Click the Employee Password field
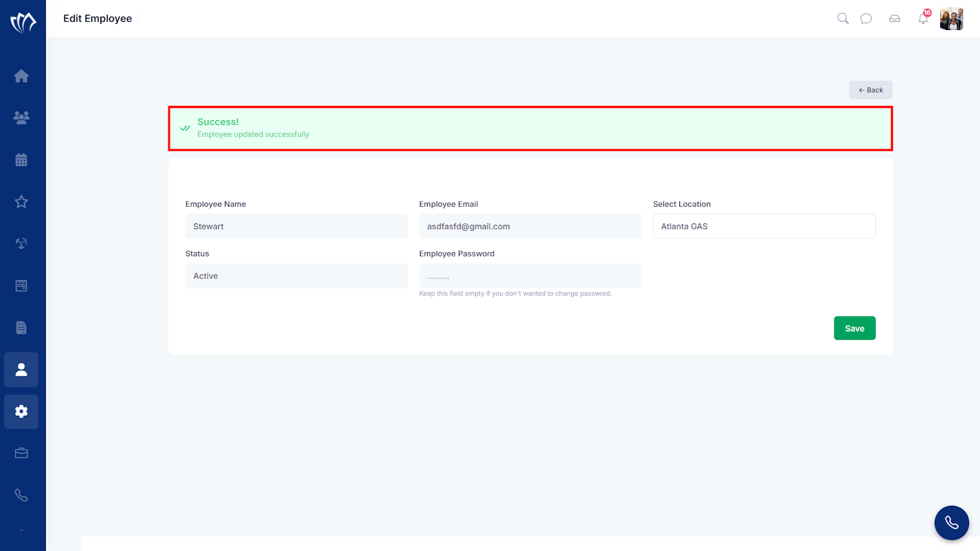 [x=530, y=276]
